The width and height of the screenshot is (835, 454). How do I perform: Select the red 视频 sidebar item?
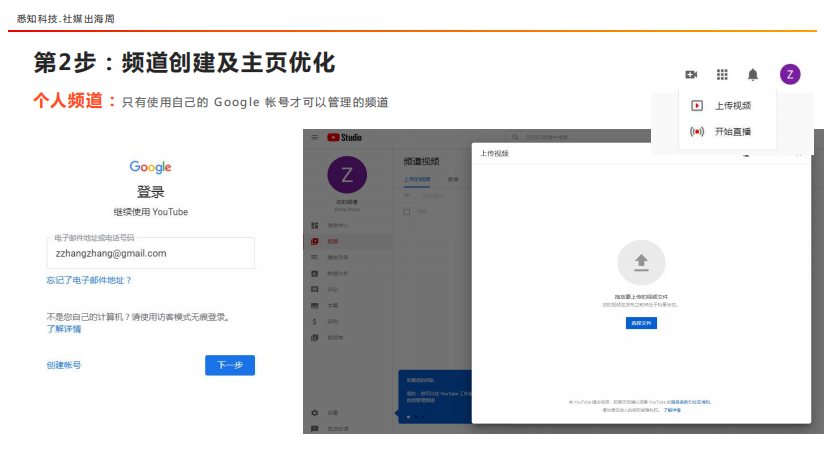(x=348, y=242)
